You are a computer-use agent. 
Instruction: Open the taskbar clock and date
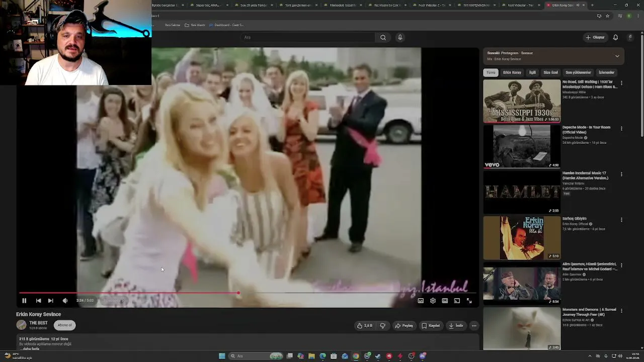632,356
